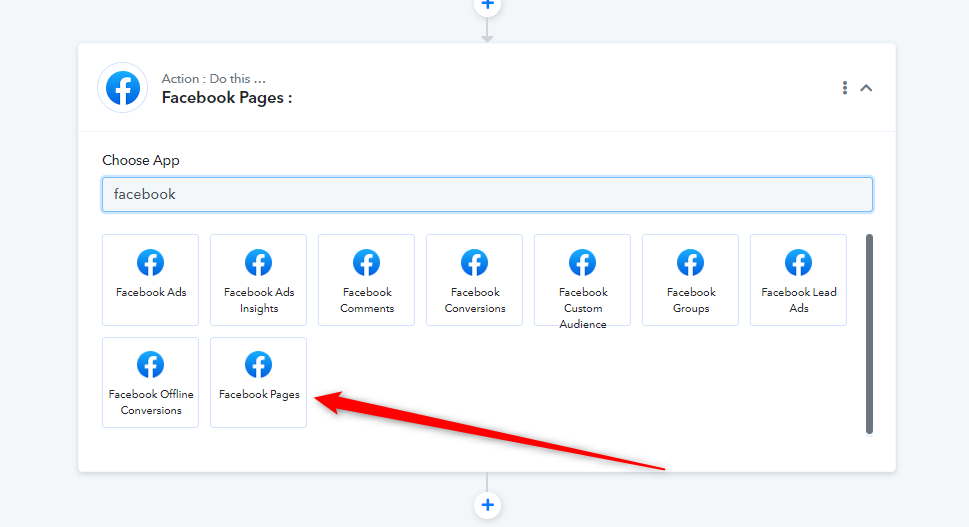Choose the Facebook Pages app card
The height and width of the screenshot is (527, 969).
(258, 382)
